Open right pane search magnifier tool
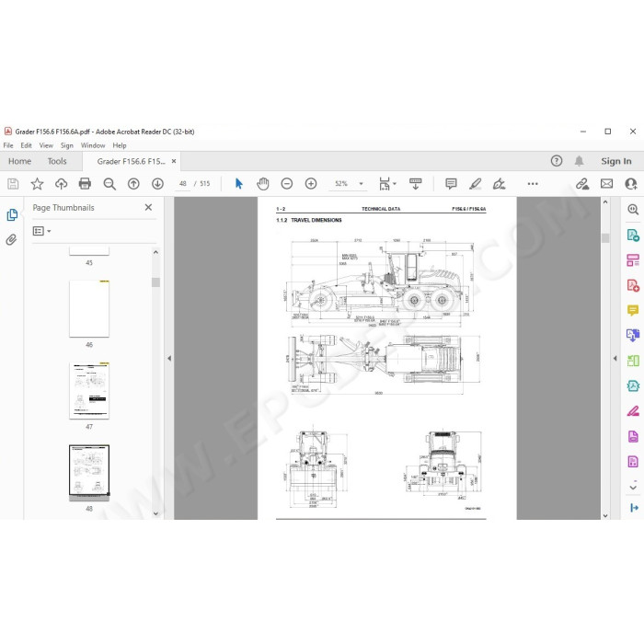This screenshot has height=644, width=644. pos(633,210)
